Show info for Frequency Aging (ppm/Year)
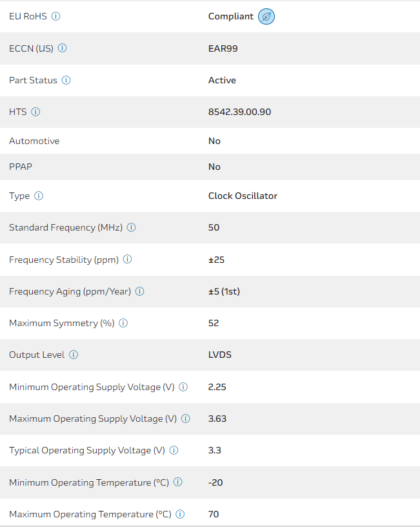Viewport: 420px width, 527px height. (139, 291)
